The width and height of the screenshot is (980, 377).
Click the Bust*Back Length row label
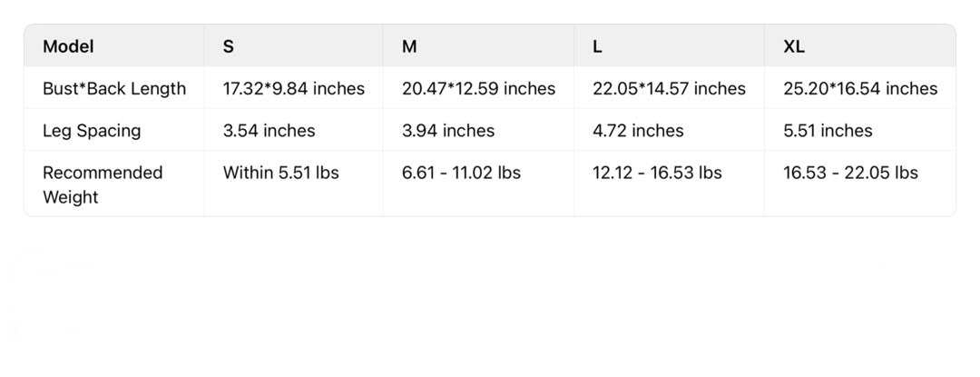pyautogui.click(x=114, y=88)
